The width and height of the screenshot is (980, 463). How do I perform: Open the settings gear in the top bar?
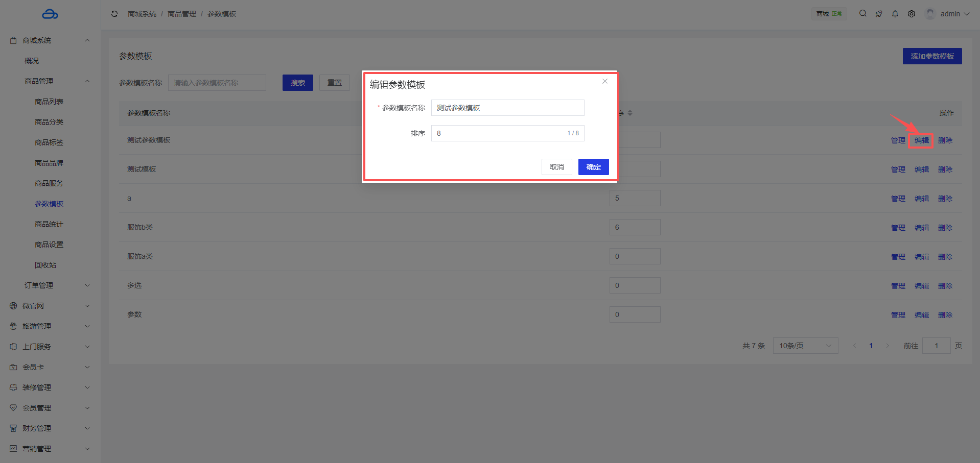click(x=912, y=14)
